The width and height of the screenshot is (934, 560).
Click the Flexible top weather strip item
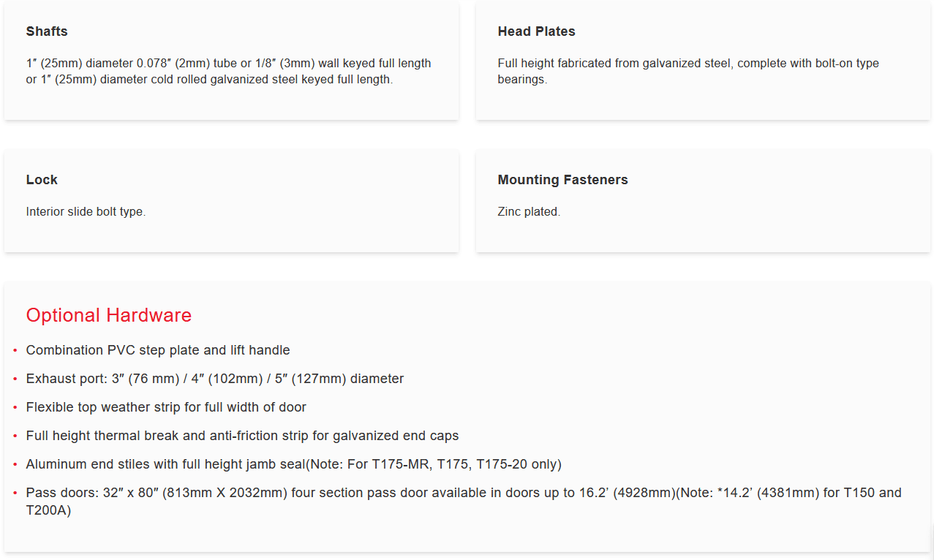point(166,407)
